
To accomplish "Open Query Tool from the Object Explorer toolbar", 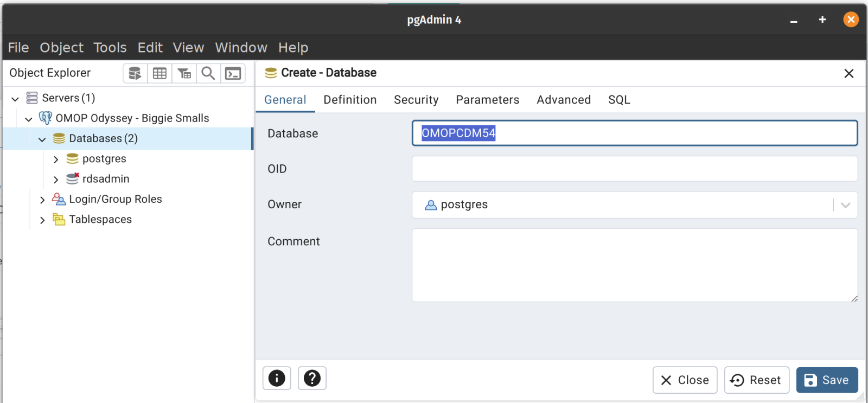I will [135, 73].
